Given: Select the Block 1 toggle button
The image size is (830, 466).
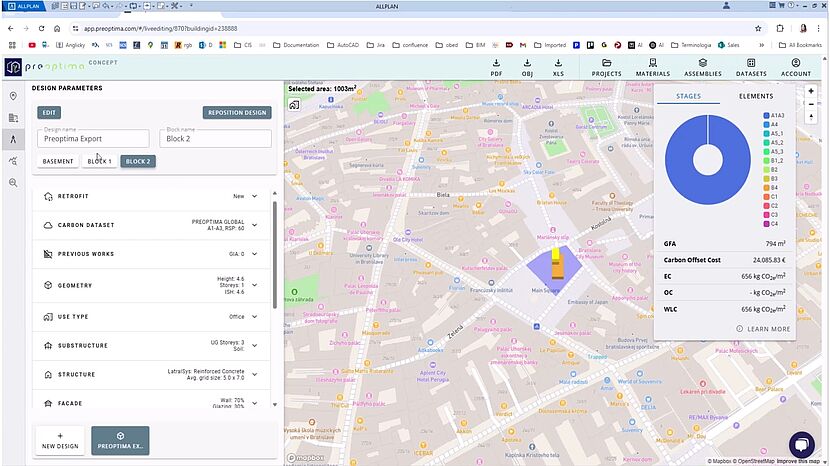Looking at the screenshot, I should click(x=100, y=161).
